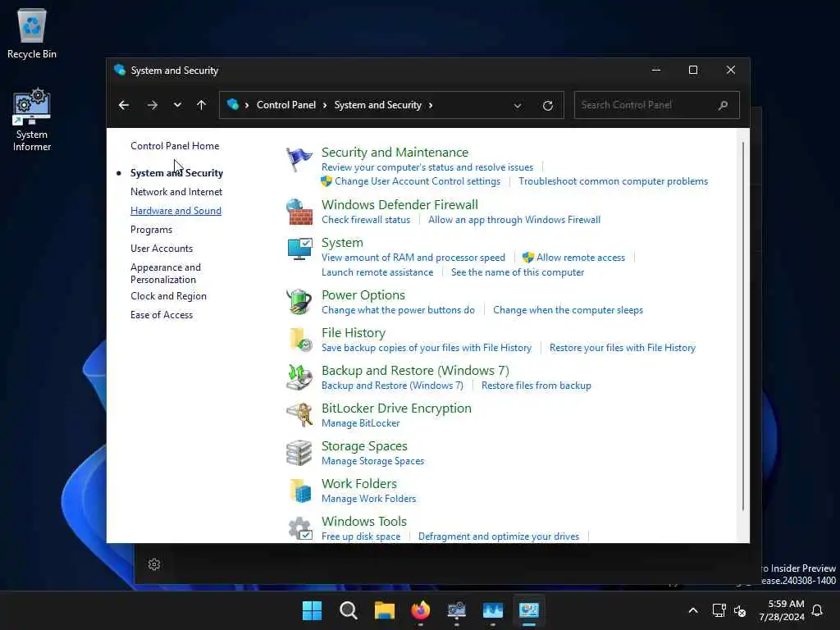Click the Storage Spaces drives icon
The height and width of the screenshot is (630, 840).
[x=299, y=453]
